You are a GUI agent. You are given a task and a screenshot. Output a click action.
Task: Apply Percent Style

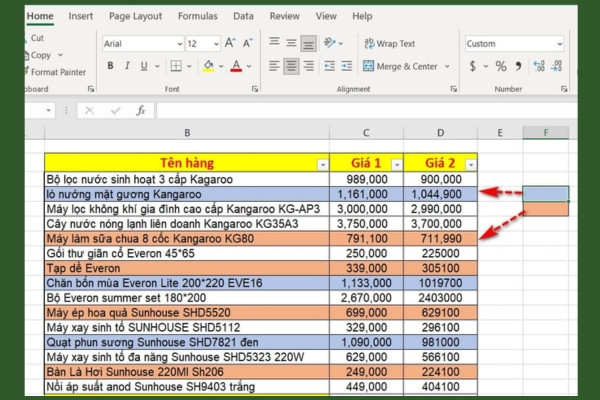501,66
